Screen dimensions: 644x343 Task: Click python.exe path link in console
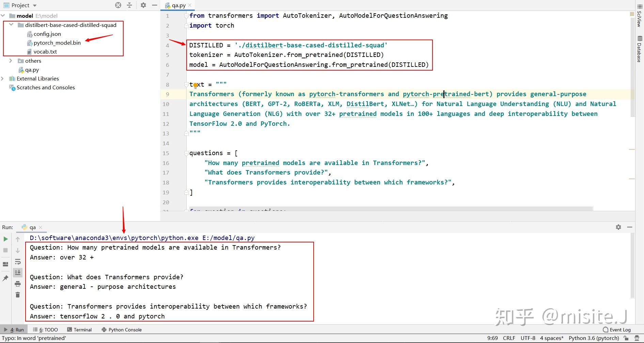click(x=114, y=238)
